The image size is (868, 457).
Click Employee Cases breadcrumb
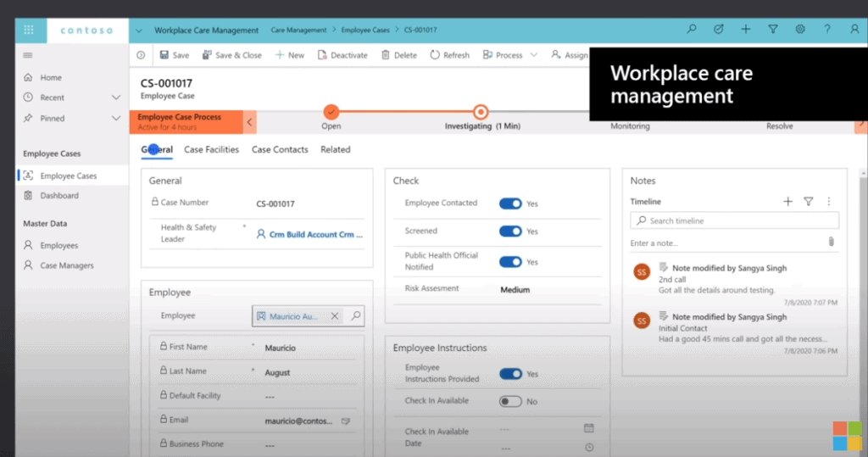365,30
